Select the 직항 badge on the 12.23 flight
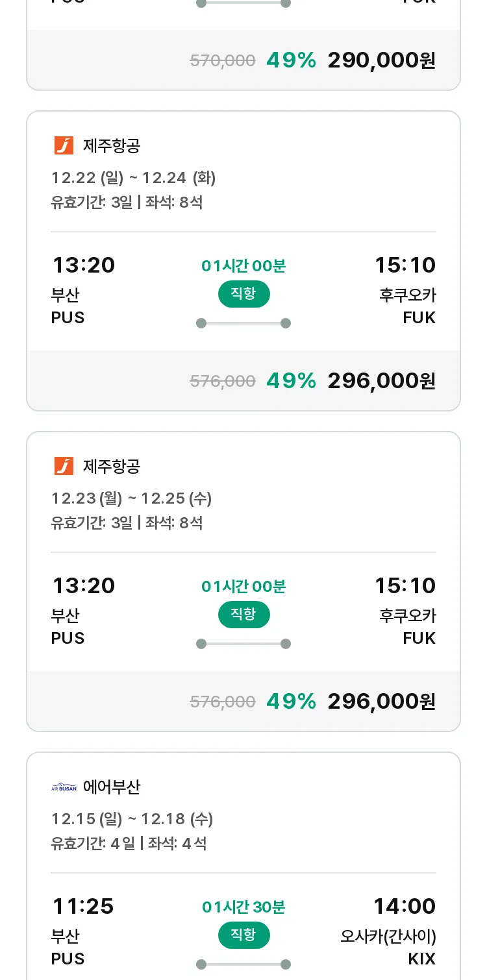The width and height of the screenshot is (487, 980). click(243, 615)
